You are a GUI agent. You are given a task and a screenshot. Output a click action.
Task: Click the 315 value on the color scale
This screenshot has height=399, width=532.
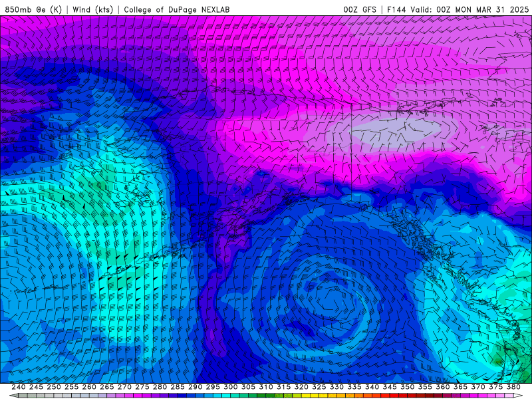(283, 387)
